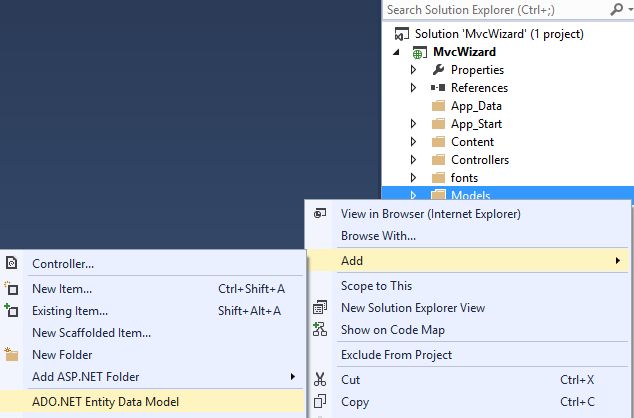Click the Existing Item icon

point(11,310)
